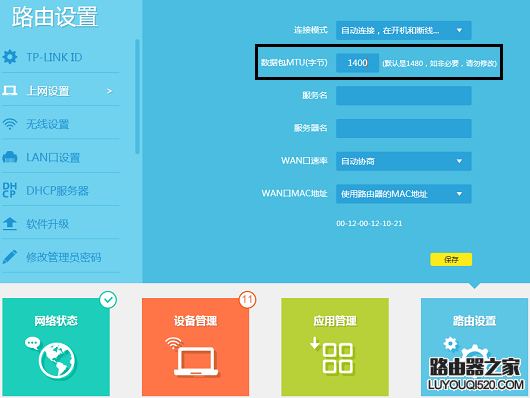Screen dimensions: 530x398
Task: Click the 服务器名 input field
Action: click(404, 128)
